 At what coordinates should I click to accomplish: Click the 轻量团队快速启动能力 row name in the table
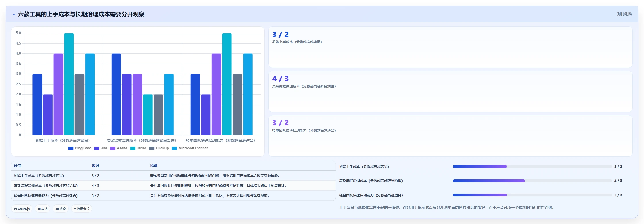tap(46, 196)
